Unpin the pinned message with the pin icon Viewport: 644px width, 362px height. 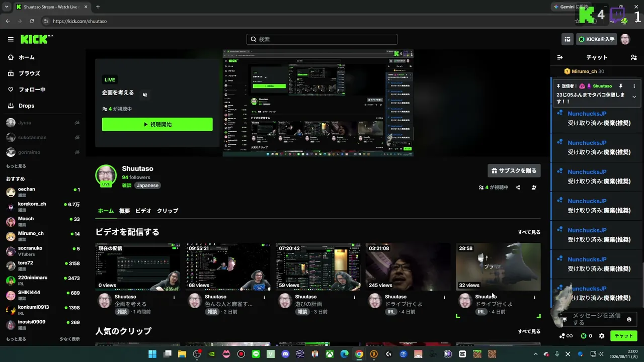[x=621, y=86]
